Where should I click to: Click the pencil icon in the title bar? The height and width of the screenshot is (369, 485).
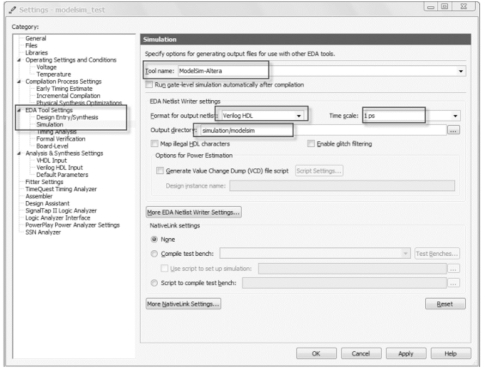click(x=12, y=10)
